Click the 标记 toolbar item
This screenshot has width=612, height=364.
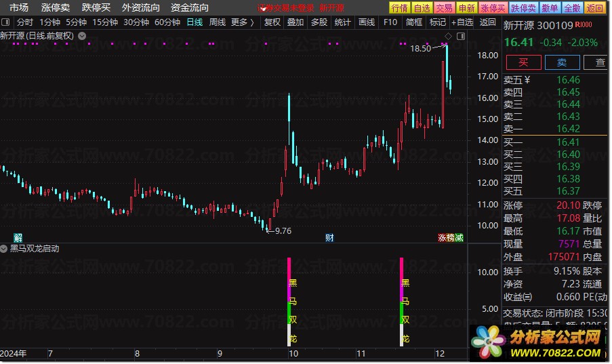coord(438,22)
